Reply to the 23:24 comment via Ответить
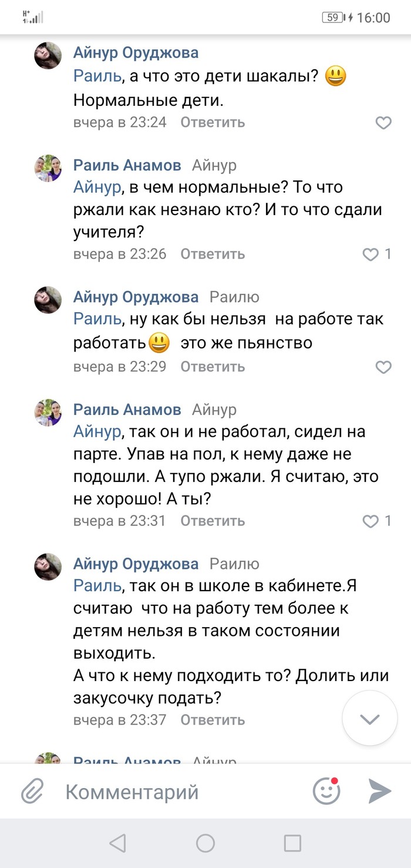Viewport: 411px width, 868px height. (212, 122)
